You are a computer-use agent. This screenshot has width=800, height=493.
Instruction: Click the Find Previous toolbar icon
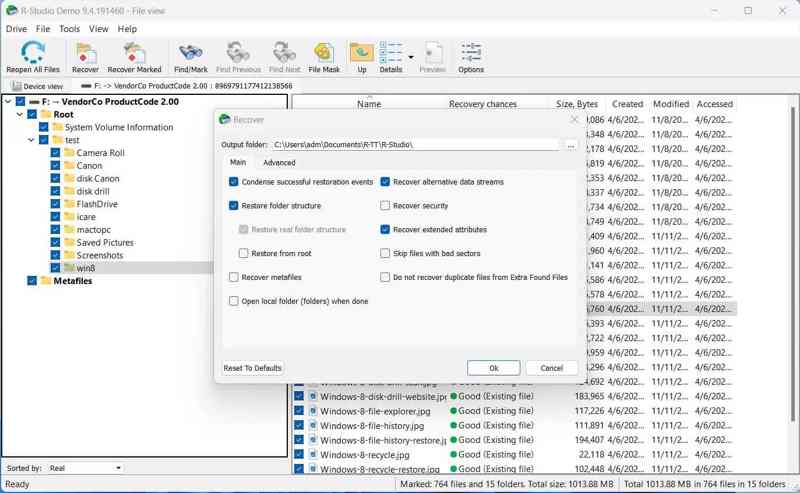tap(238, 53)
